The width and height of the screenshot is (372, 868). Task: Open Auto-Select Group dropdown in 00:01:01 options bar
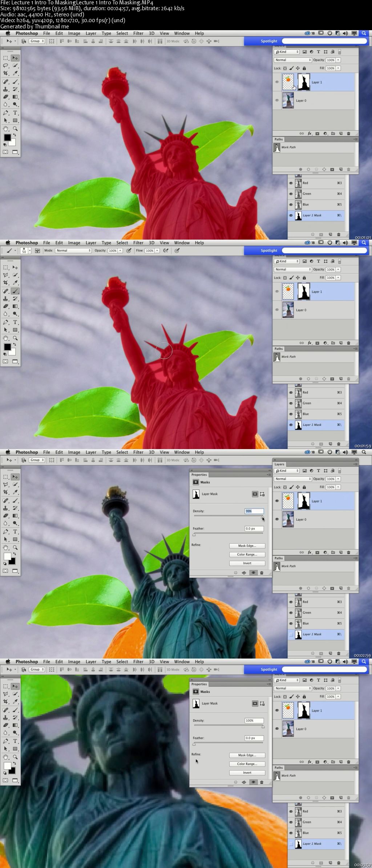click(37, 41)
